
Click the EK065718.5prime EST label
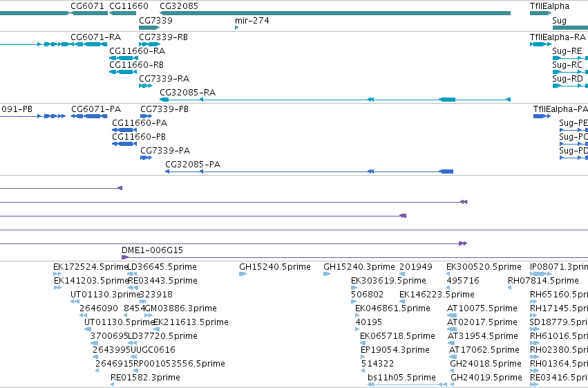click(x=397, y=336)
